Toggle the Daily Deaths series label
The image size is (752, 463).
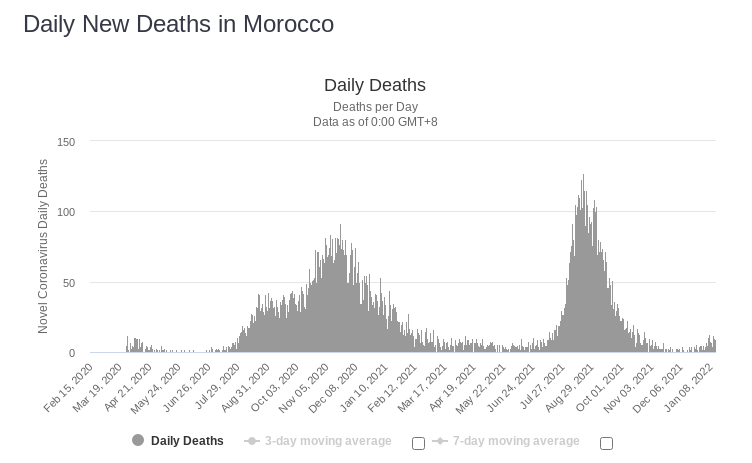pyautogui.click(x=187, y=441)
